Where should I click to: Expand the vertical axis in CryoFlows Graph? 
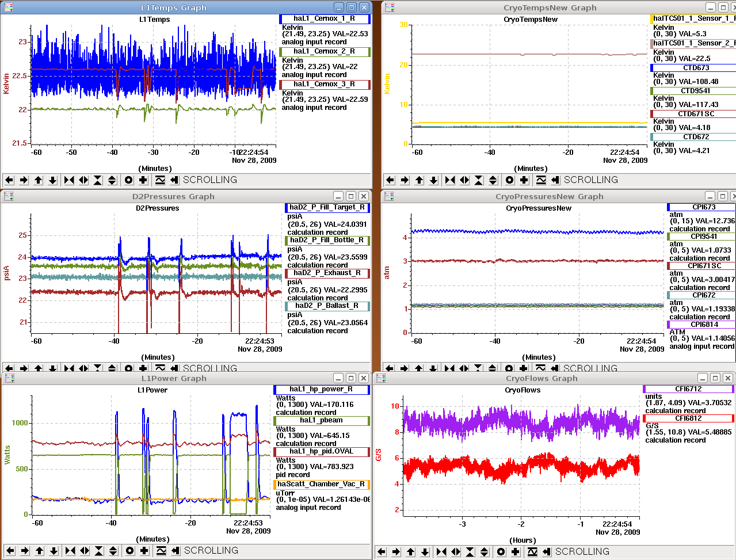point(485,552)
